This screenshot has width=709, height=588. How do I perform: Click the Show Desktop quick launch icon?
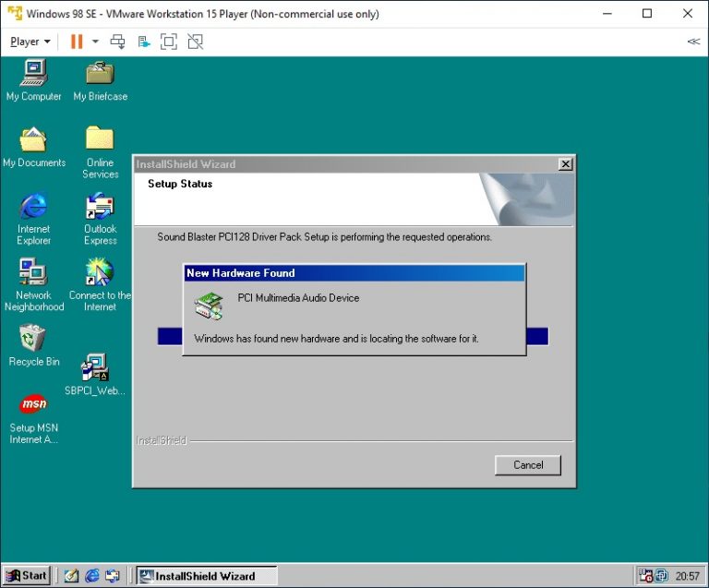71,576
